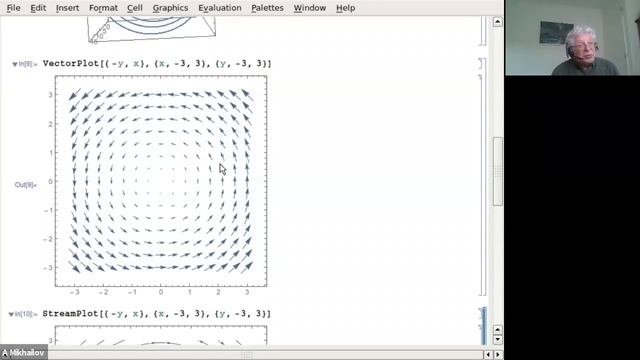Open the Cell menu

point(135,8)
